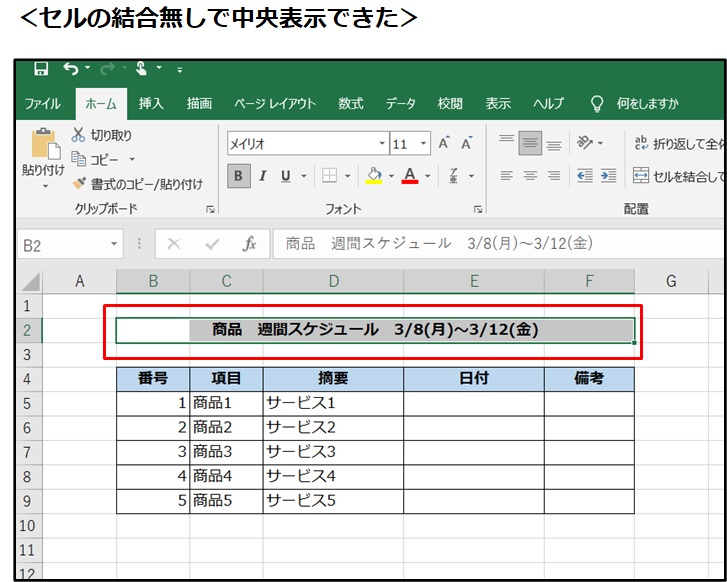The width and height of the screenshot is (727, 582).
Task: Click the Cut (切り取り) scissors icon
Action: tap(79, 135)
